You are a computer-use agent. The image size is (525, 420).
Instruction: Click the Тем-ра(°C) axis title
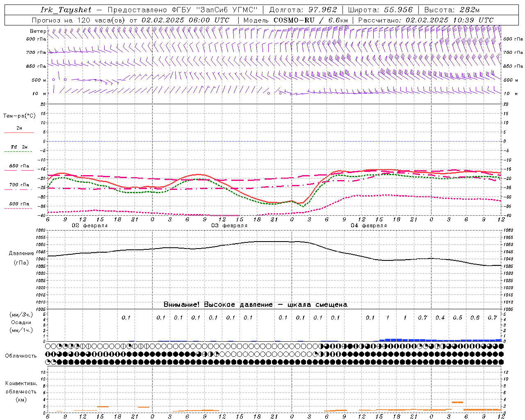(x=19, y=116)
